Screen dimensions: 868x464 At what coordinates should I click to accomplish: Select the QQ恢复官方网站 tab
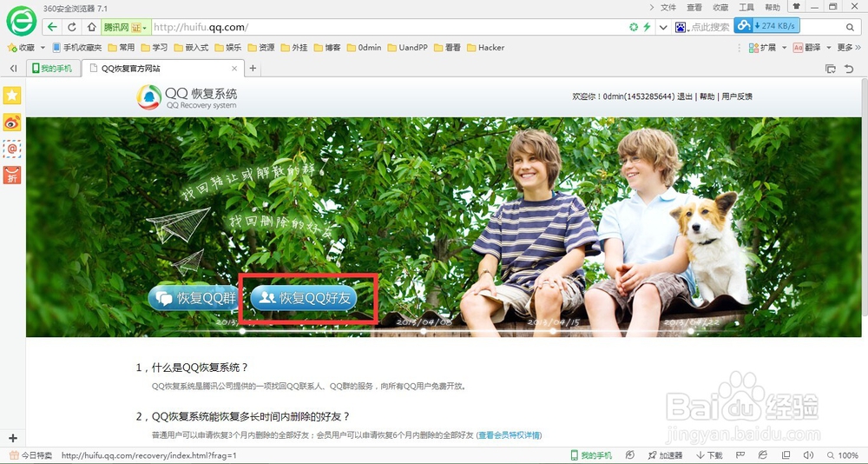tap(161, 68)
